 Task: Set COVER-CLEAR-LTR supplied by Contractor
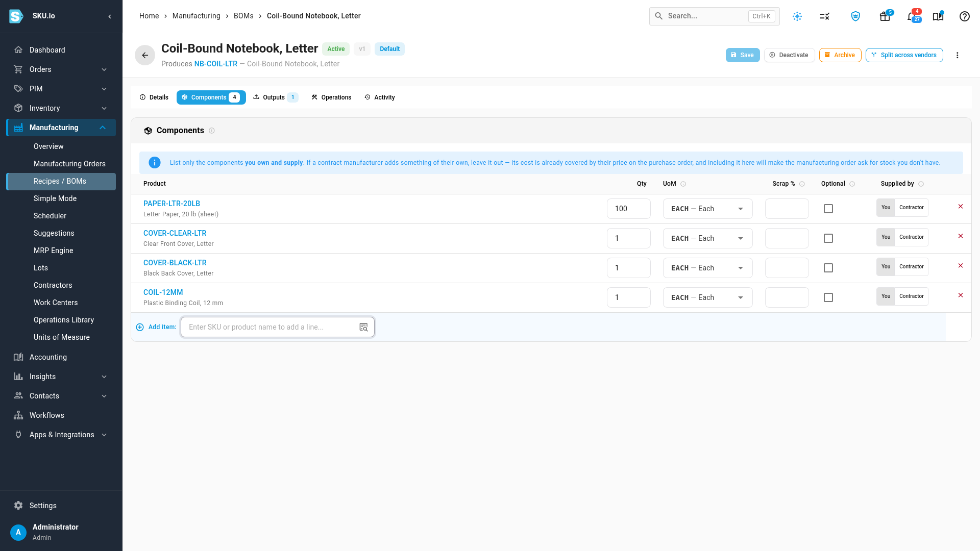point(911,237)
